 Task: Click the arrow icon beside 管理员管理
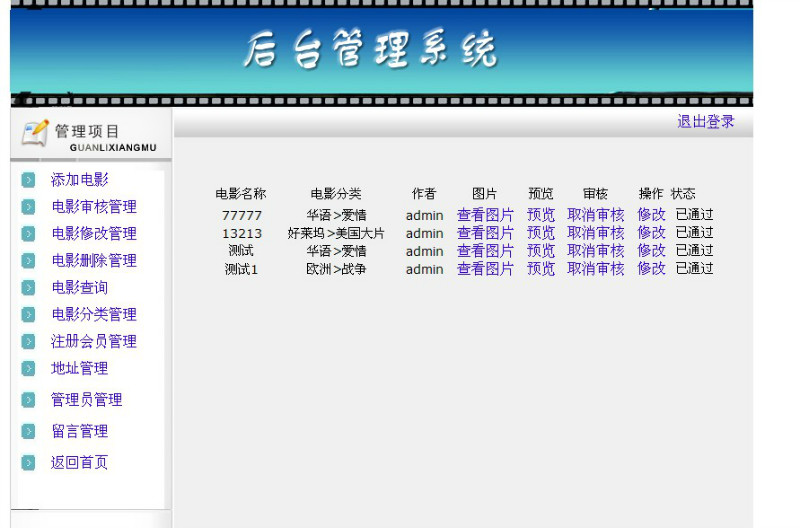pos(28,400)
